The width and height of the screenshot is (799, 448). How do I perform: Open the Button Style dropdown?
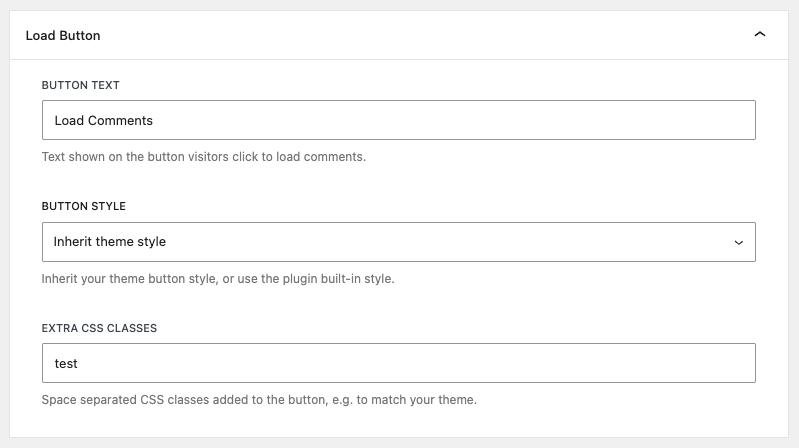click(398, 242)
